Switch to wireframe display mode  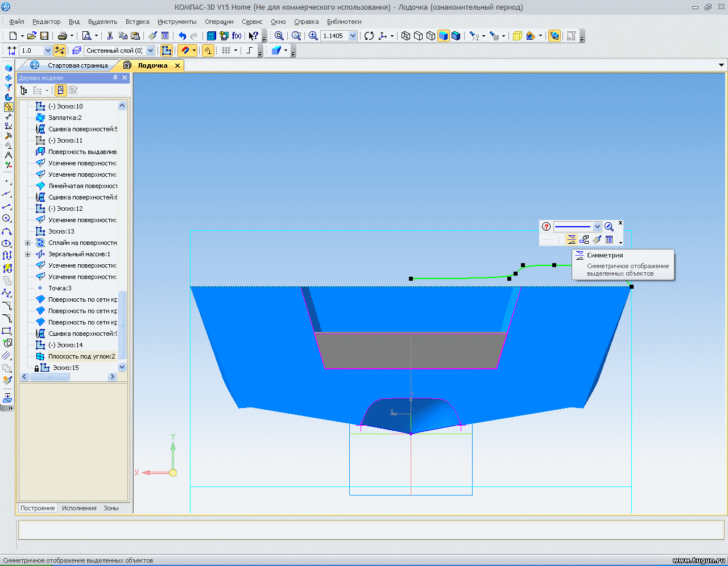click(x=406, y=36)
